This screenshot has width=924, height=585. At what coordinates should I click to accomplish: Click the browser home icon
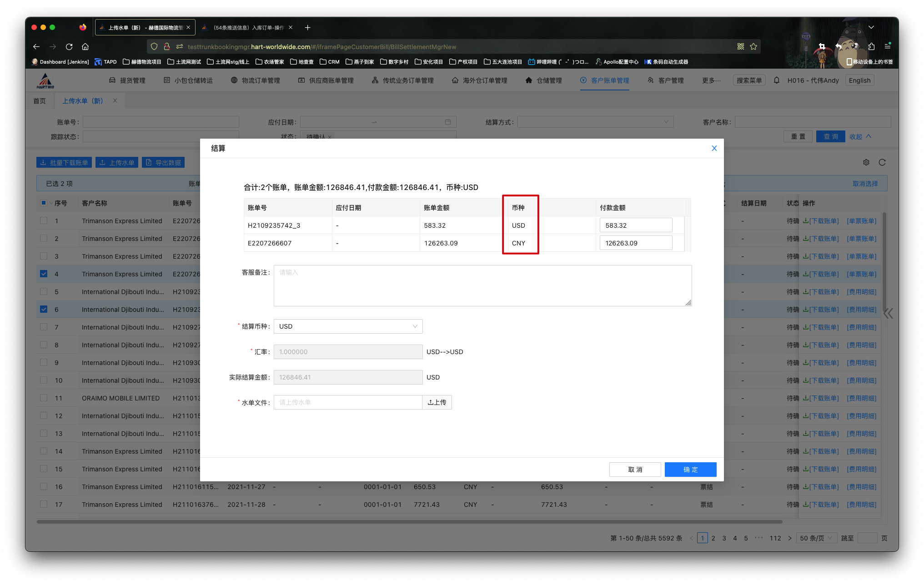[85, 47]
